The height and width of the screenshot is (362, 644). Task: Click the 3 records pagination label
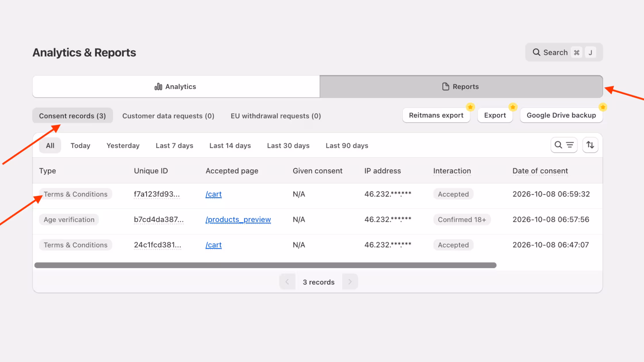319,282
